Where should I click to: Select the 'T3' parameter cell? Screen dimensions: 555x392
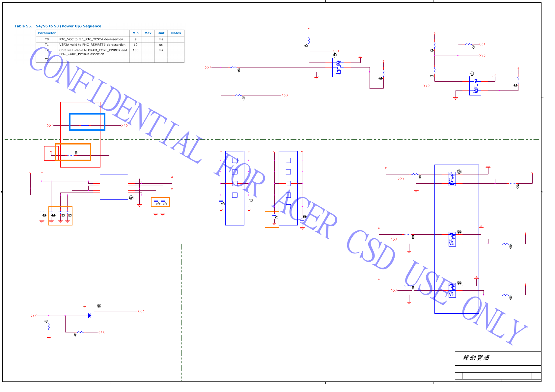pyautogui.click(x=47, y=60)
